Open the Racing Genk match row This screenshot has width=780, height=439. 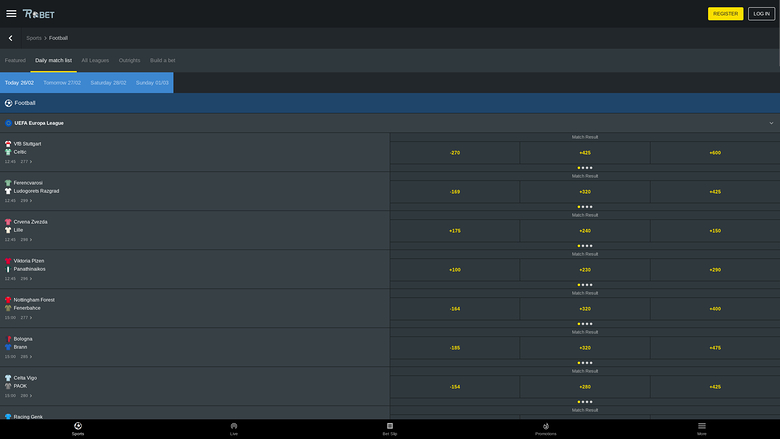click(x=195, y=413)
